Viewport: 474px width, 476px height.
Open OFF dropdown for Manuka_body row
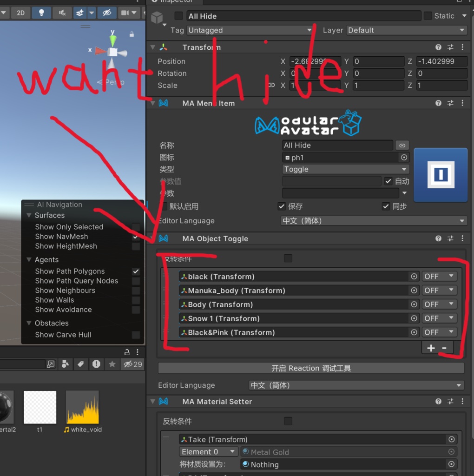(x=439, y=291)
